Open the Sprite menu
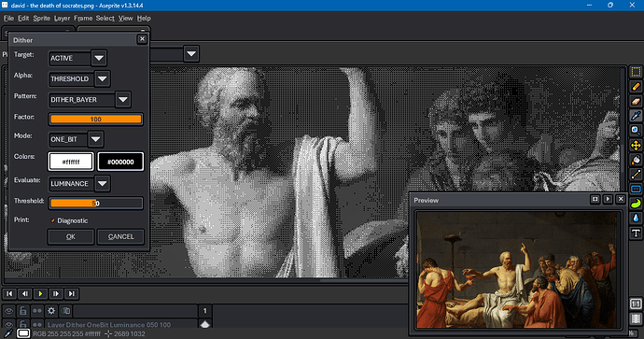Image resolution: width=644 pixels, height=339 pixels. pos(41,18)
